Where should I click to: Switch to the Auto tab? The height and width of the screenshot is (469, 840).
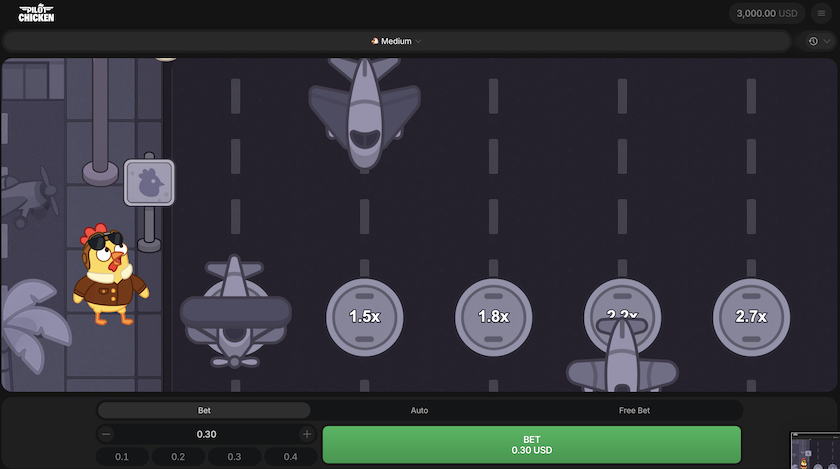419,411
